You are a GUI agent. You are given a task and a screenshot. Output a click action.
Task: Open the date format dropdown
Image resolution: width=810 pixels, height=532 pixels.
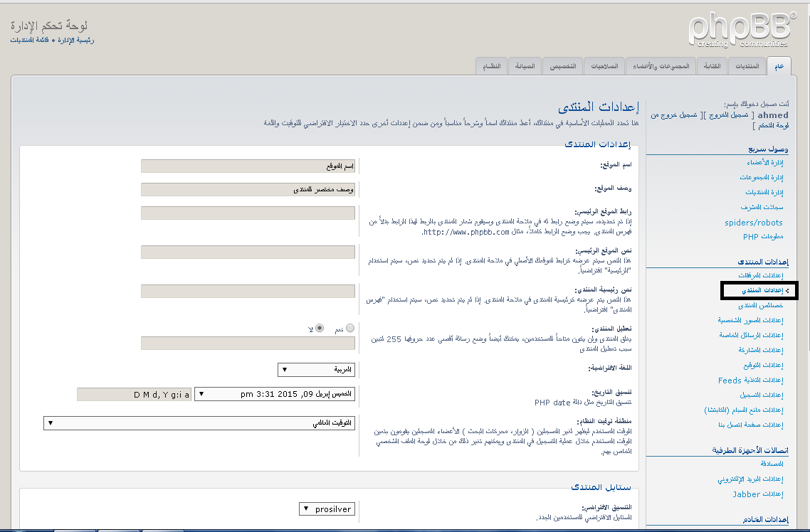coord(275,394)
